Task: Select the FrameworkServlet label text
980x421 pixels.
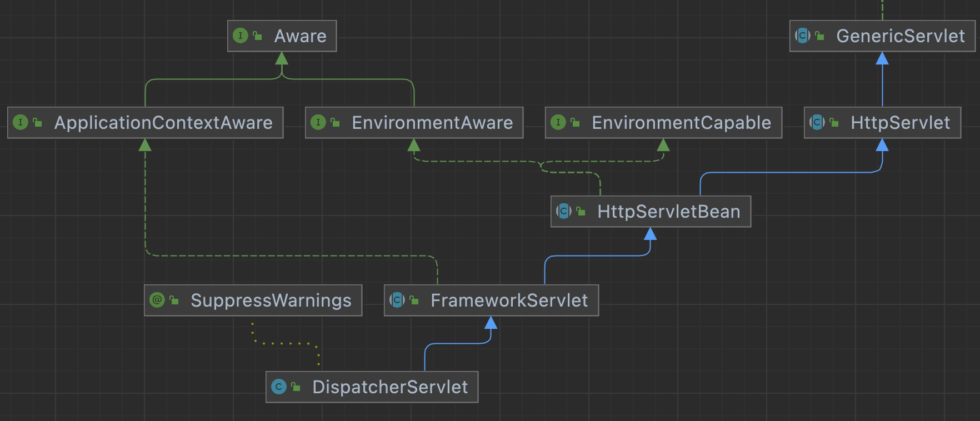Action: [x=509, y=300]
